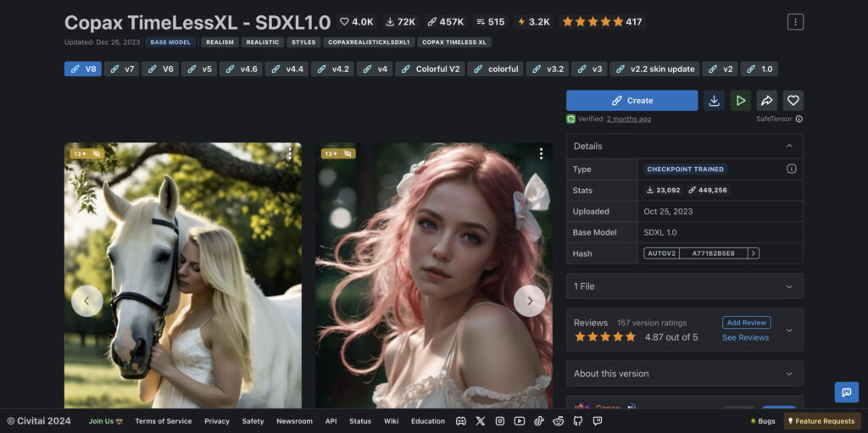Click the STYLES tag
This screenshot has width=868, height=433.
pyautogui.click(x=303, y=42)
